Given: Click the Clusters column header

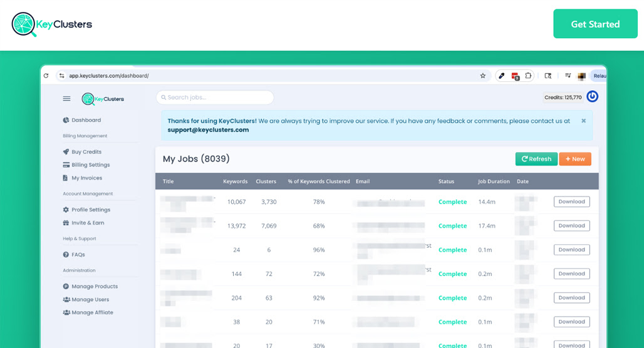Looking at the screenshot, I should click(266, 182).
